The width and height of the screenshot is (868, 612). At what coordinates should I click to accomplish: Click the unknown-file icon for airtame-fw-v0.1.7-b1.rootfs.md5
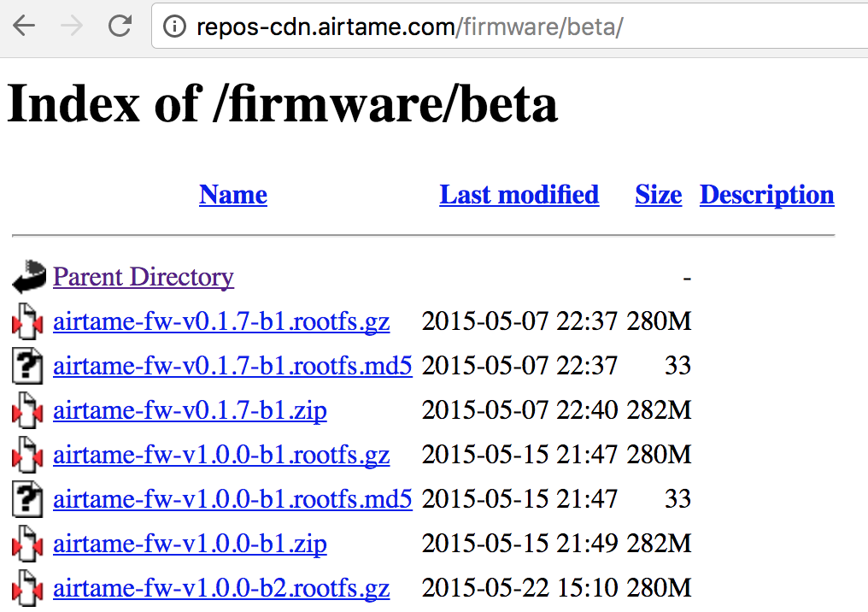[27, 366]
